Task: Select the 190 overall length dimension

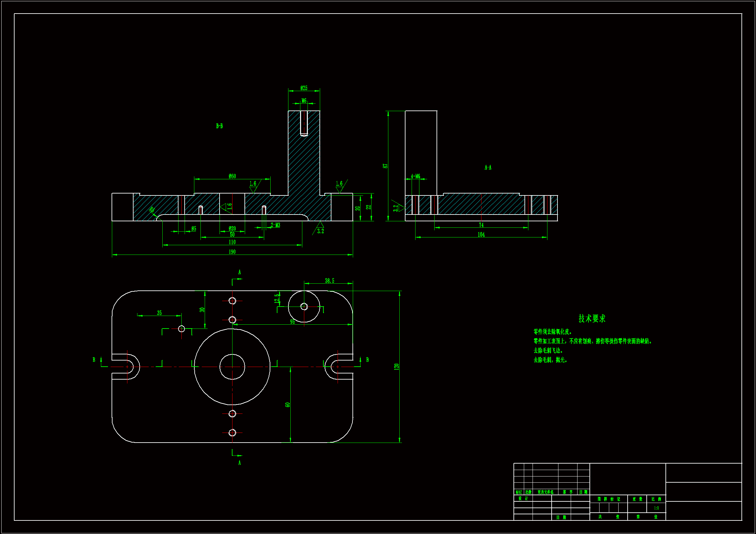Action: click(232, 252)
